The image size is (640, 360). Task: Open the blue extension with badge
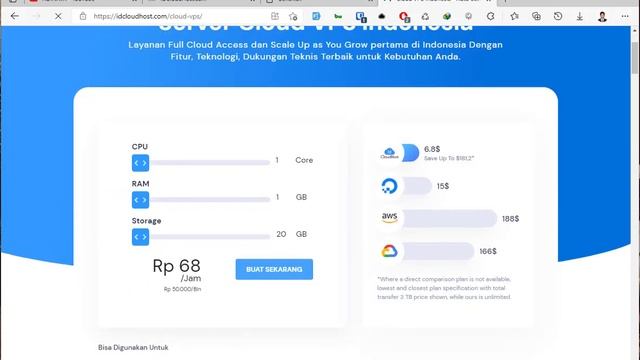(361, 17)
